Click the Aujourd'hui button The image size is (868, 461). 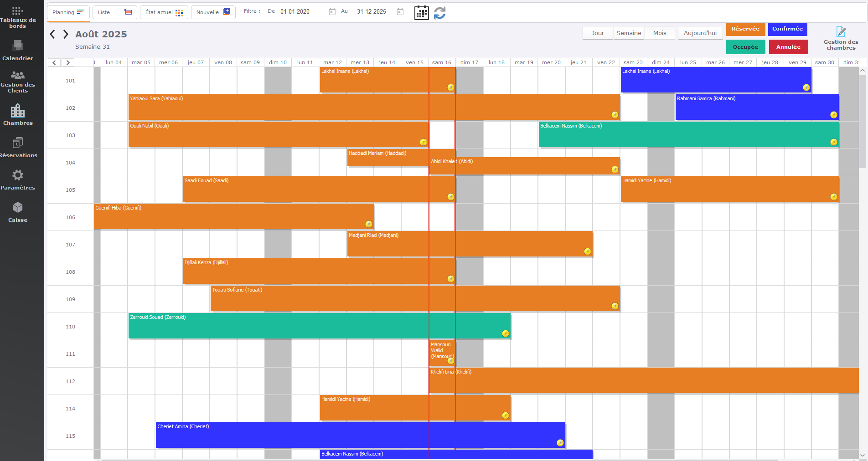coord(700,33)
